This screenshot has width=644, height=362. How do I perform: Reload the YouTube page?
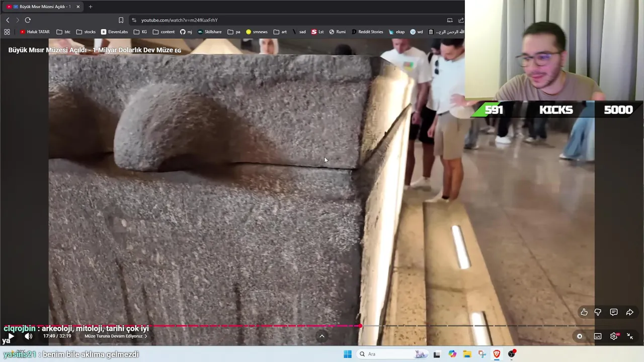click(28, 20)
